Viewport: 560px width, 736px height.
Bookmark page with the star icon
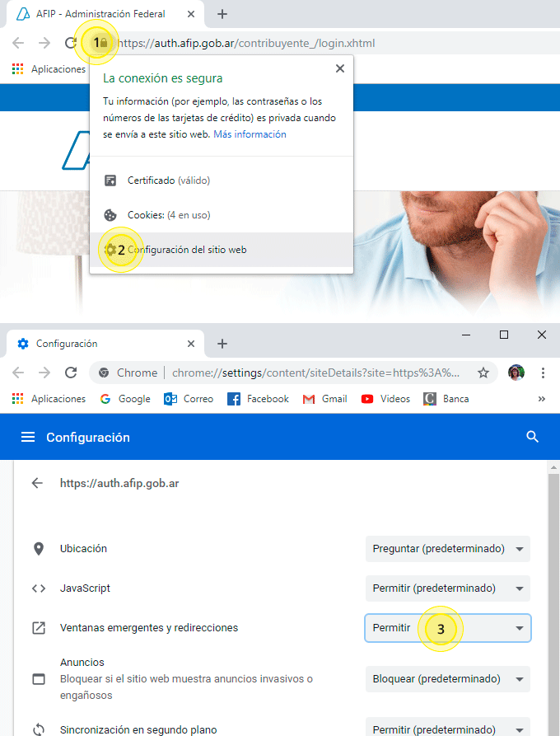click(483, 373)
